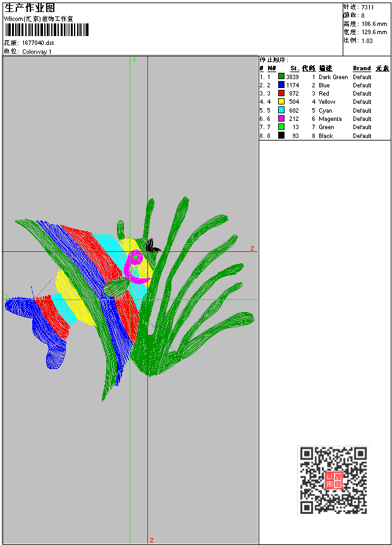Pick the Red color swatch in stop sequence
Image resolution: width=392 pixels, height=545 pixels.
(x=281, y=93)
